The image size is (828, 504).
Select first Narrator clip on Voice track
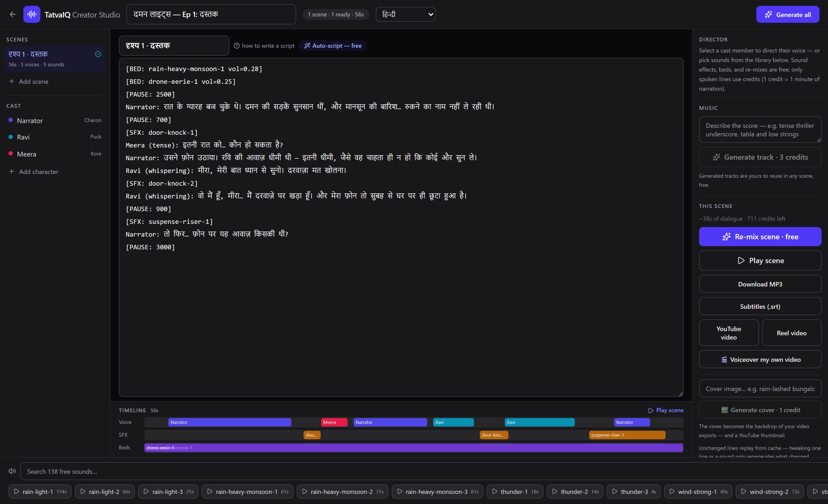coord(230,422)
